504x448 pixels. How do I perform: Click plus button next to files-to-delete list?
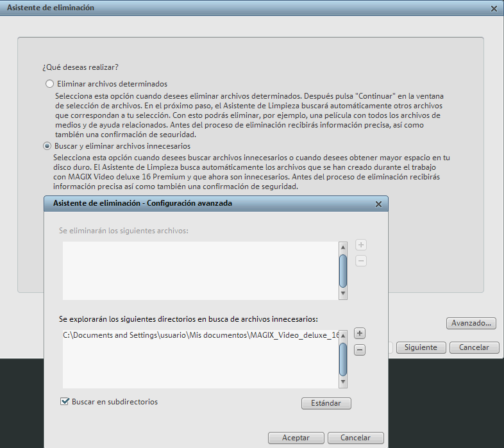[x=360, y=245]
